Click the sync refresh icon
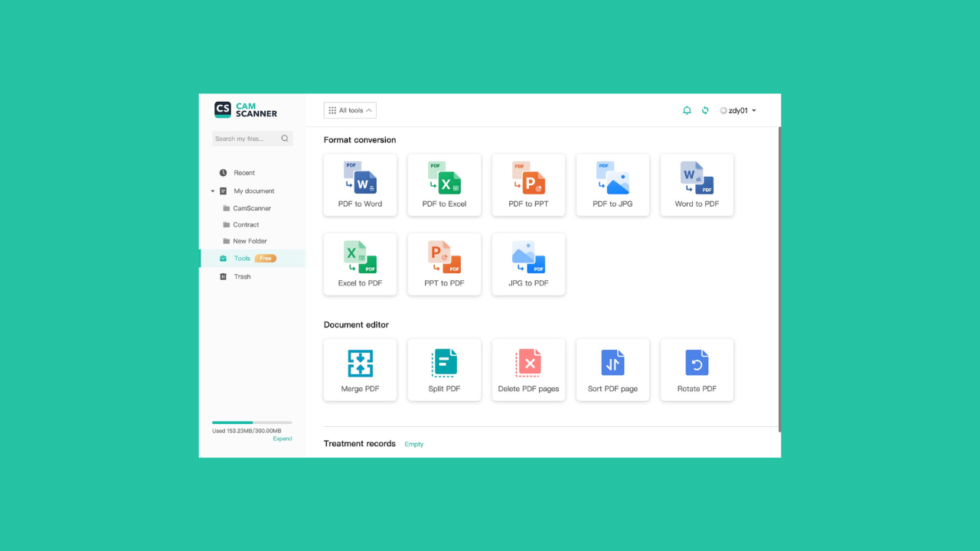This screenshot has width=980, height=551. click(x=705, y=110)
